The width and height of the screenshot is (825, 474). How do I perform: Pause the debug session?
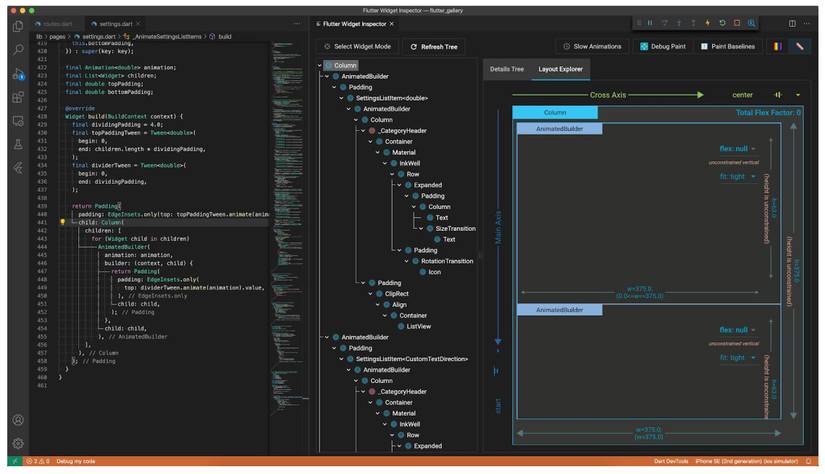[650, 23]
